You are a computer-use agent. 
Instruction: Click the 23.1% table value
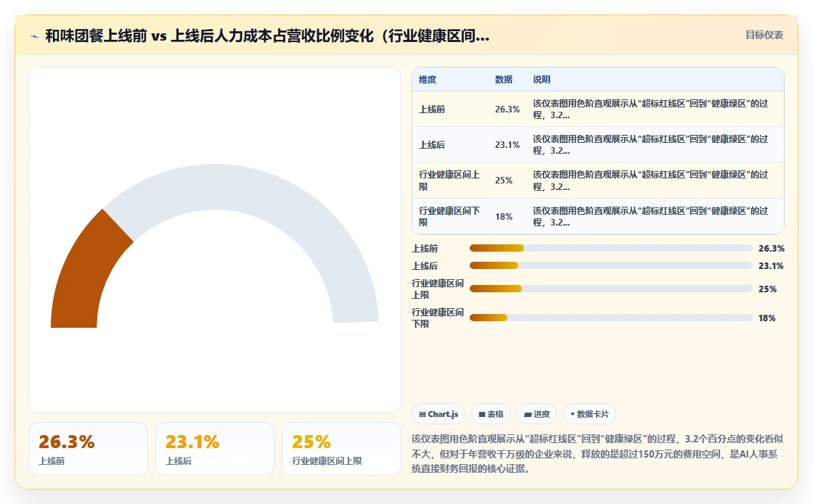pyautogui.click(x=507, y=145)
